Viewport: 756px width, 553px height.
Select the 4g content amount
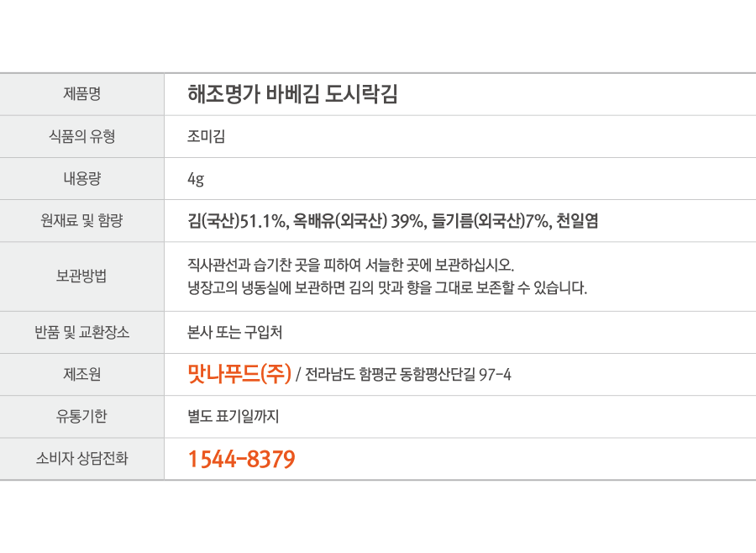(x=196, y=179)
